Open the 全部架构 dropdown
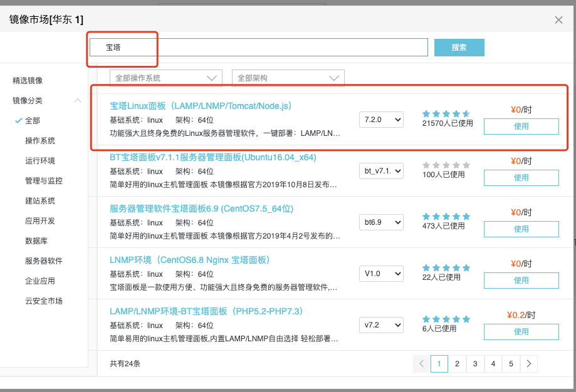This screenshot has height=392, width=576. tap(288, 78)
